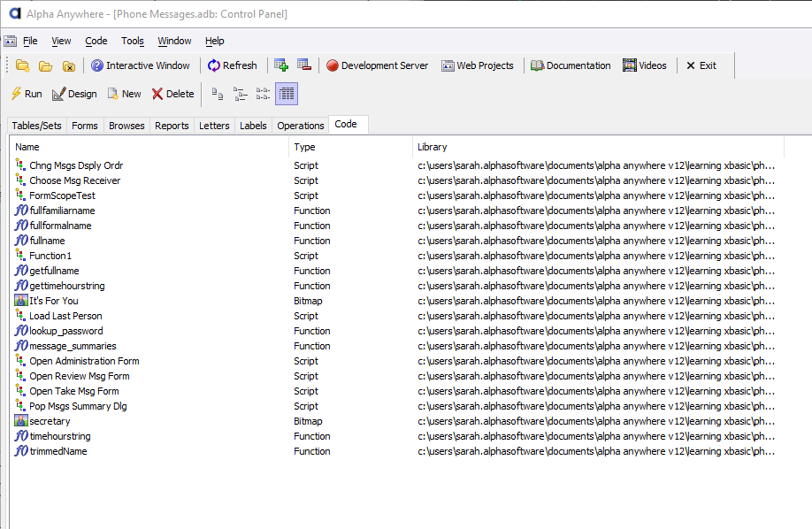Open the View menu
The image size is (812, 529).
[x=61, y=41]
